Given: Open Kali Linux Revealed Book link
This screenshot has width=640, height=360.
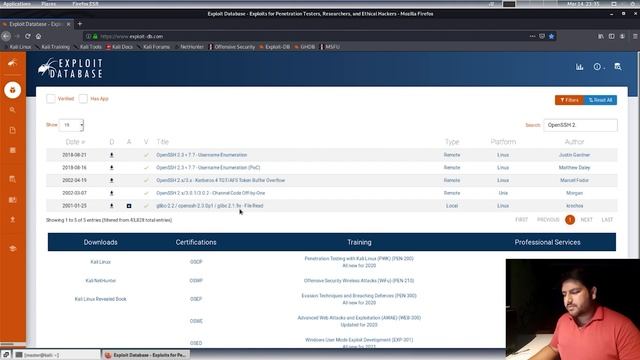Looking at the screenshot, I should coord(100,299).
